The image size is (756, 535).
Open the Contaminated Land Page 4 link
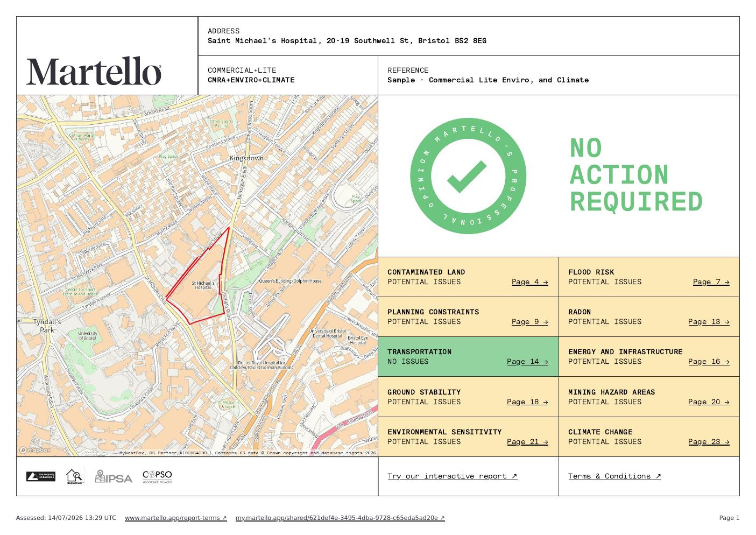[529, 282]
